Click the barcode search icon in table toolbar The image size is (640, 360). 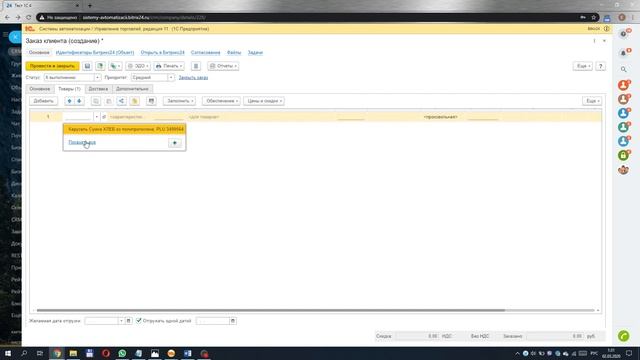point(151,101)
